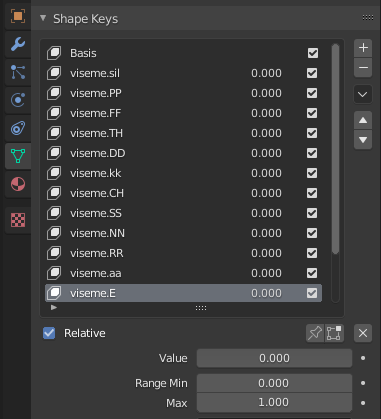
Task: Open the Particles properties tab
Action: (18, 72)
